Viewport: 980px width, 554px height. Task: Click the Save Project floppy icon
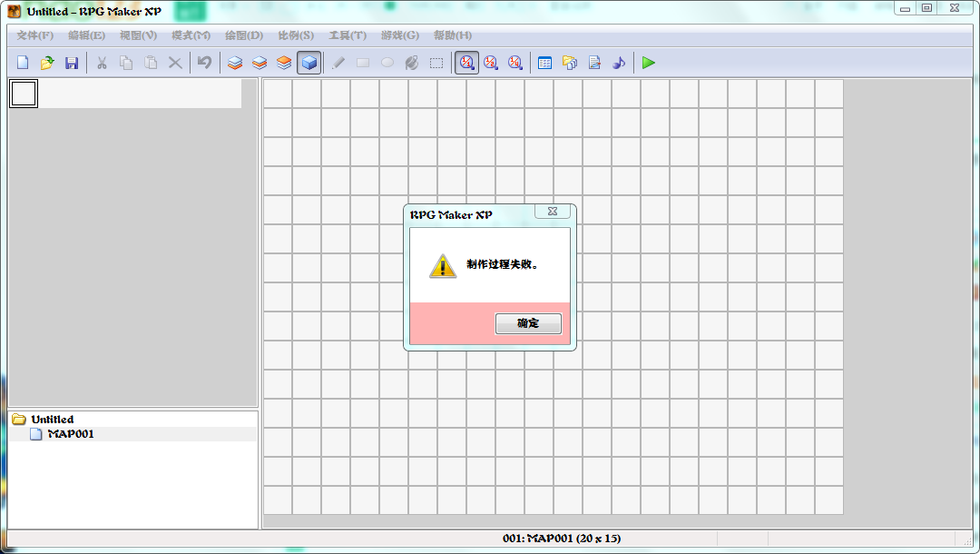[x=72, y=63]
